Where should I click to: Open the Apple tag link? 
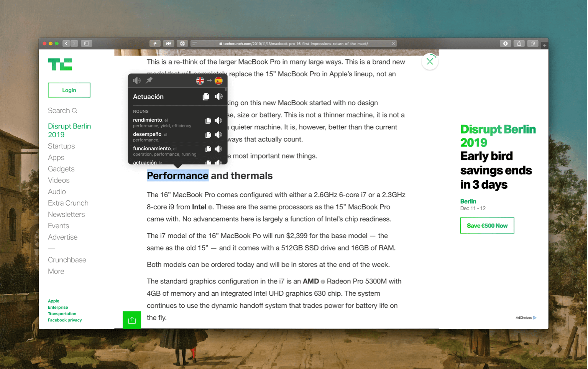point(53,301)
